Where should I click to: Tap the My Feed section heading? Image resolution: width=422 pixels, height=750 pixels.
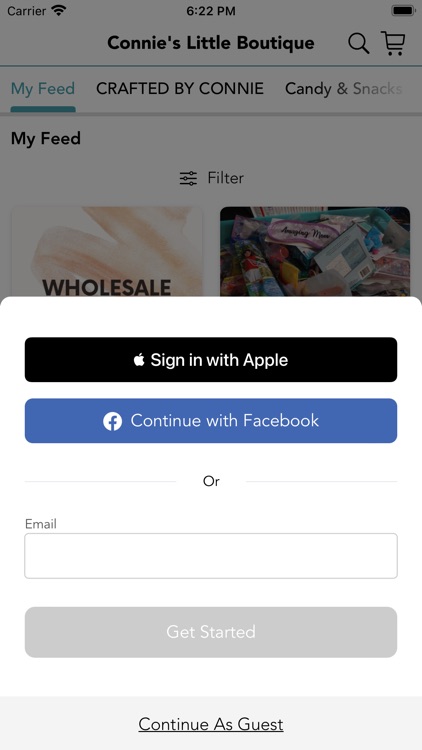[46, 139]
